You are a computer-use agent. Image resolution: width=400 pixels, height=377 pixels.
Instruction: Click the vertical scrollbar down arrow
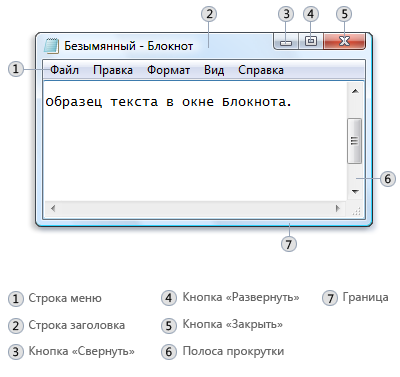(355, 192)
